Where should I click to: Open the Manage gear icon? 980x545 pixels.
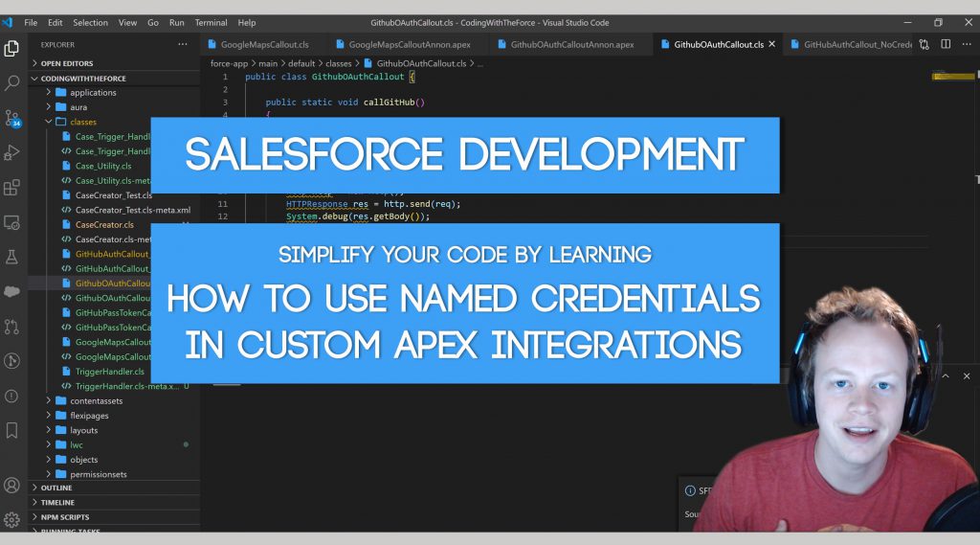[x=11, y=519]
